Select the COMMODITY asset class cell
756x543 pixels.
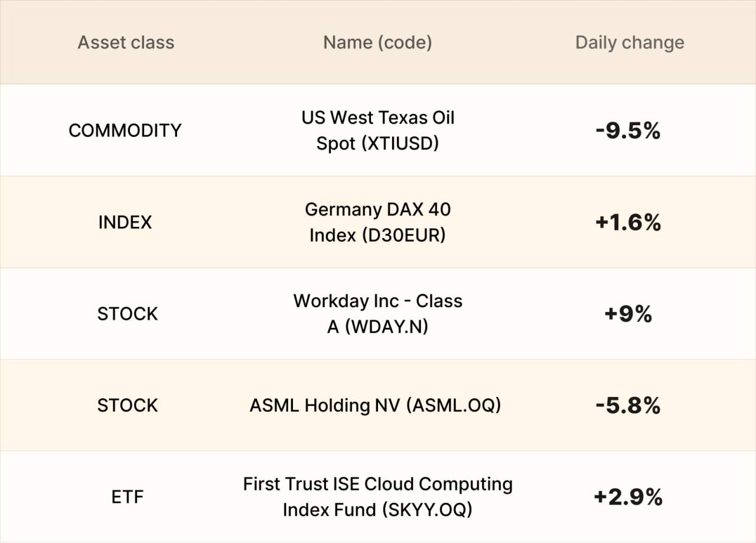pos(125,130)
